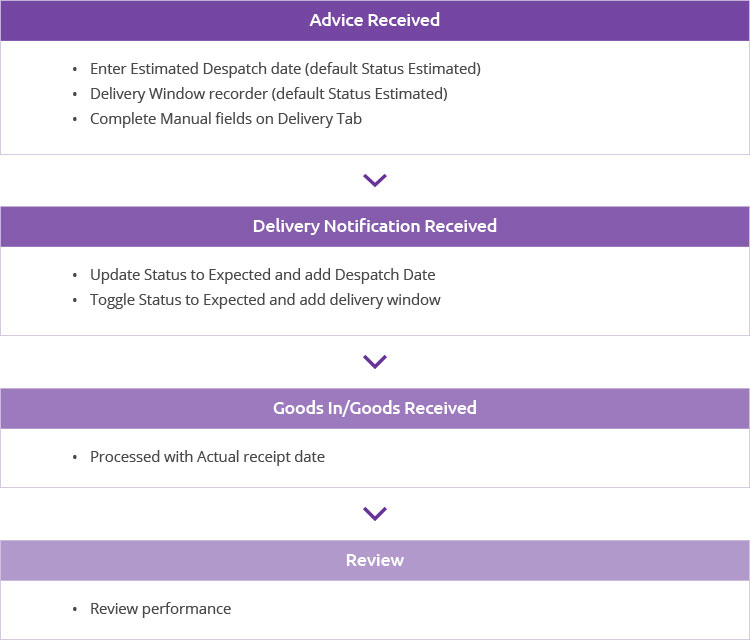
Task: Click the chevron above the Review header
Action: click(x=375, y=513)
